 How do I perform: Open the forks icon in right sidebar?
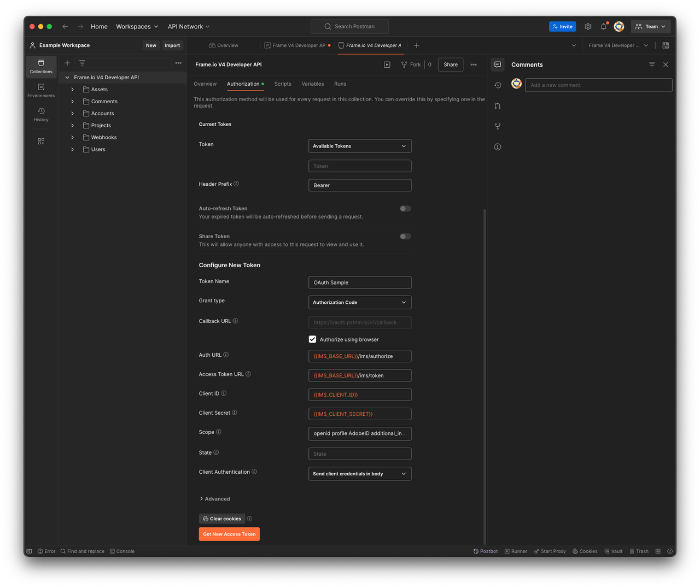point(498,126)
